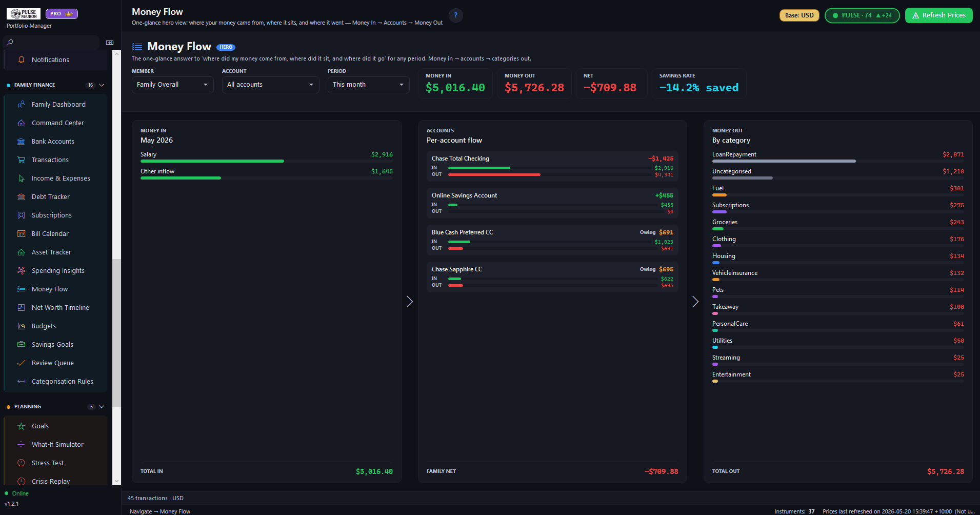Click the Transactions cart icon
The image size is (980, 515).
[x=21, y=160]
